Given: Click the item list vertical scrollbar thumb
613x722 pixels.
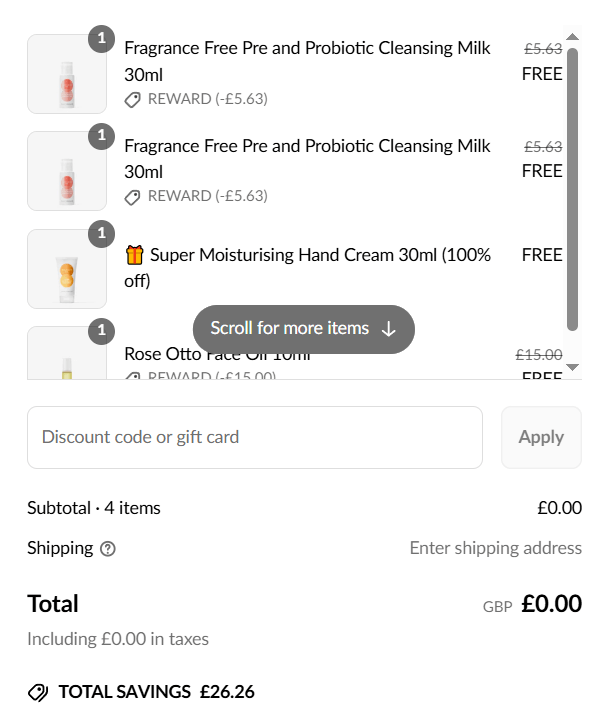Looking at the screenshot, I should [572, 189].
